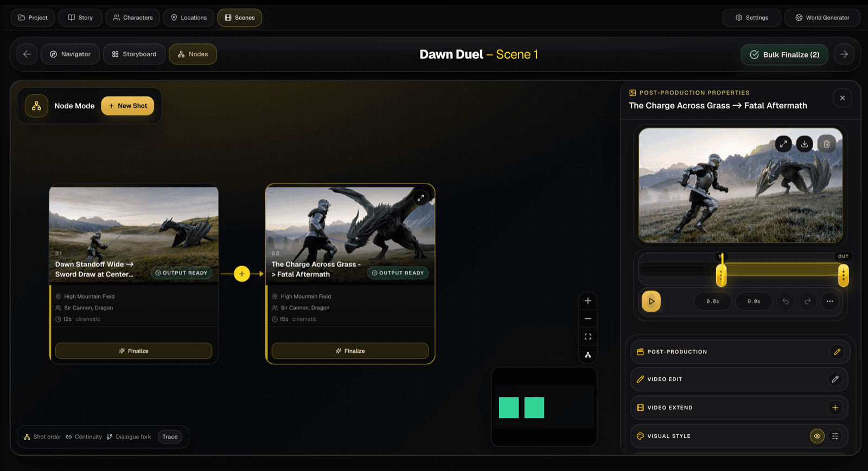868x471 pixels.
Task: Go to next scene with right arrow
Action: (844, 54)
